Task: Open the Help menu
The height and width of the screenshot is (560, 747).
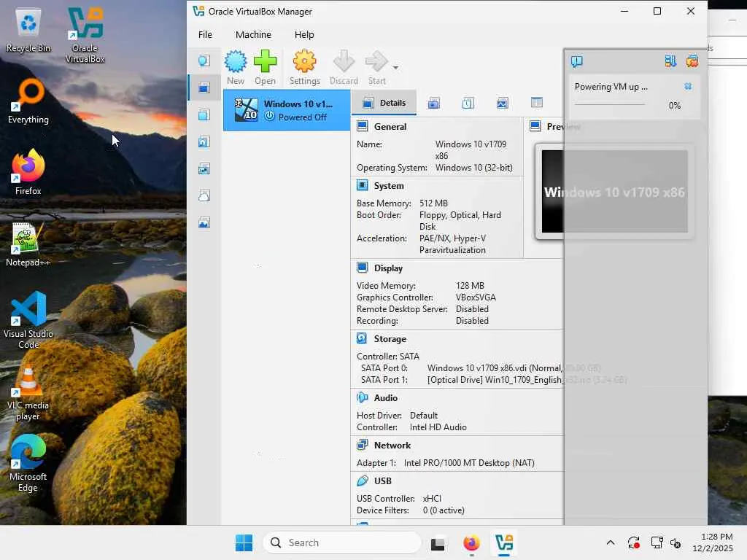Action: [x=304, y=35]
